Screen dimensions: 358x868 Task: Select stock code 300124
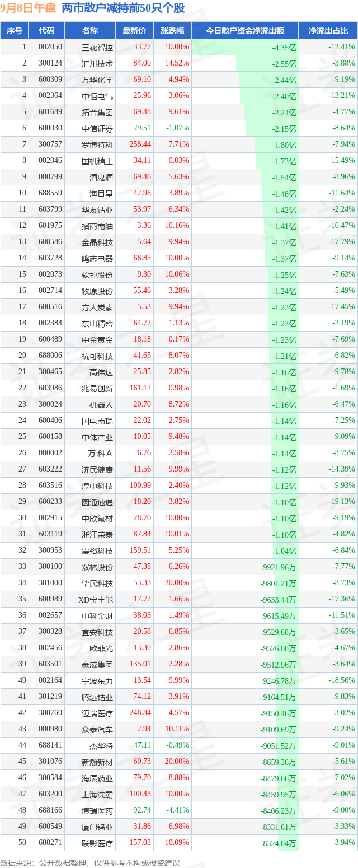point(51,63)
